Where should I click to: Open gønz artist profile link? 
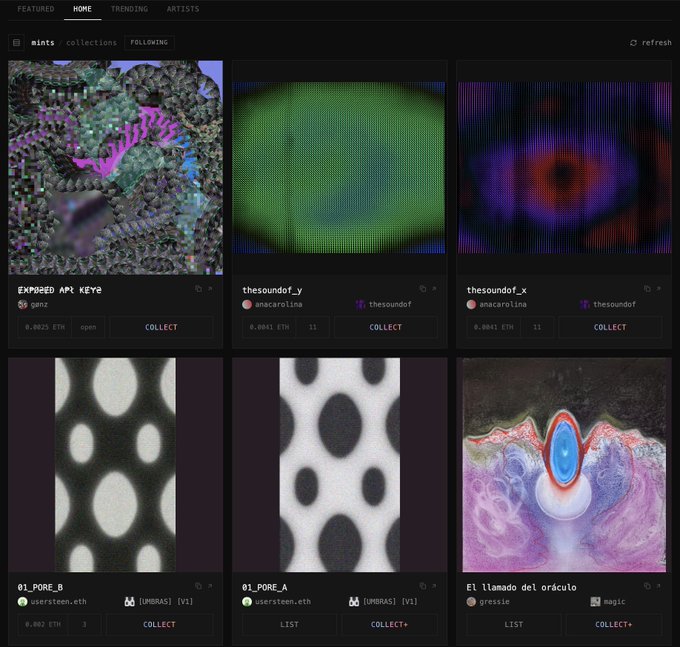click(x=39, y=304)
